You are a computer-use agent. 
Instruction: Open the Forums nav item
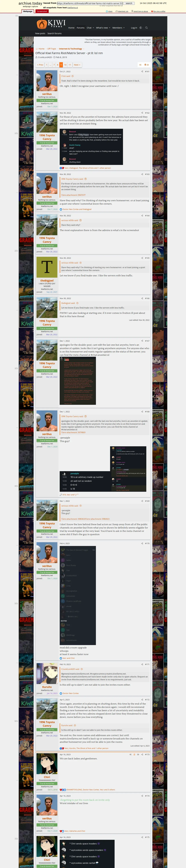80,28
